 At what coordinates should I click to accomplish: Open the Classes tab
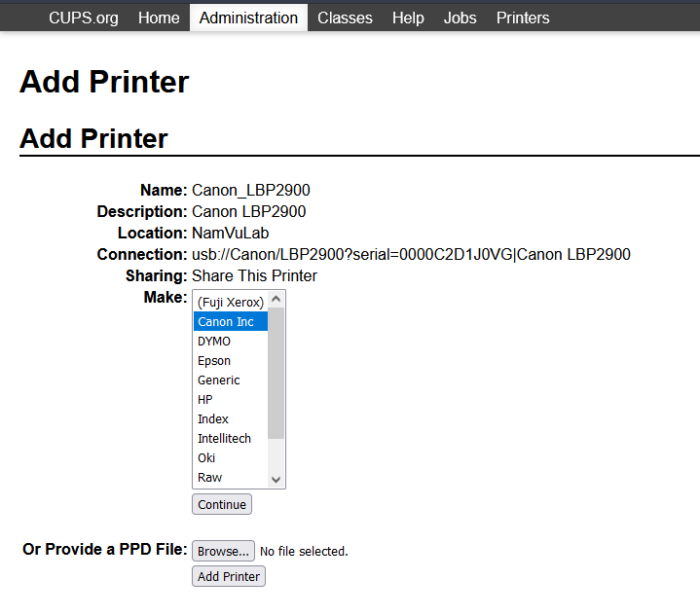coord(345,18)
